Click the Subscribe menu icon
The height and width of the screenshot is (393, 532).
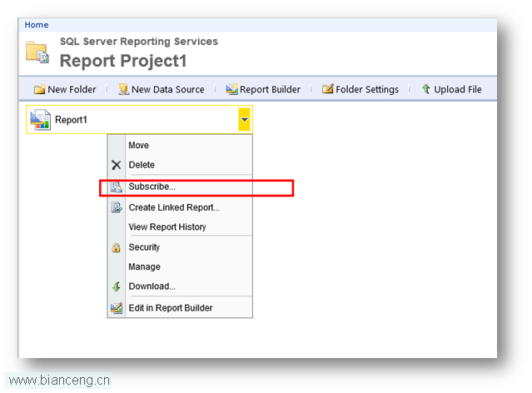pyautogui.click(x=117, y=187)
